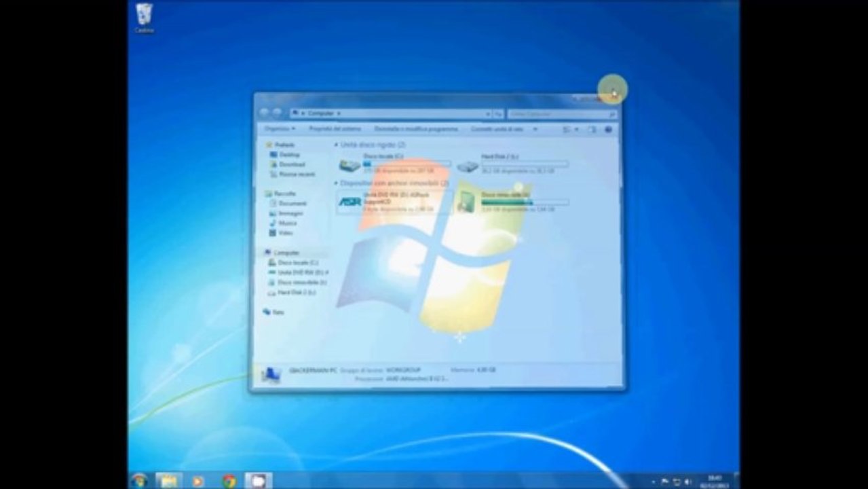Click the network tray icon

tap(676, 482)
